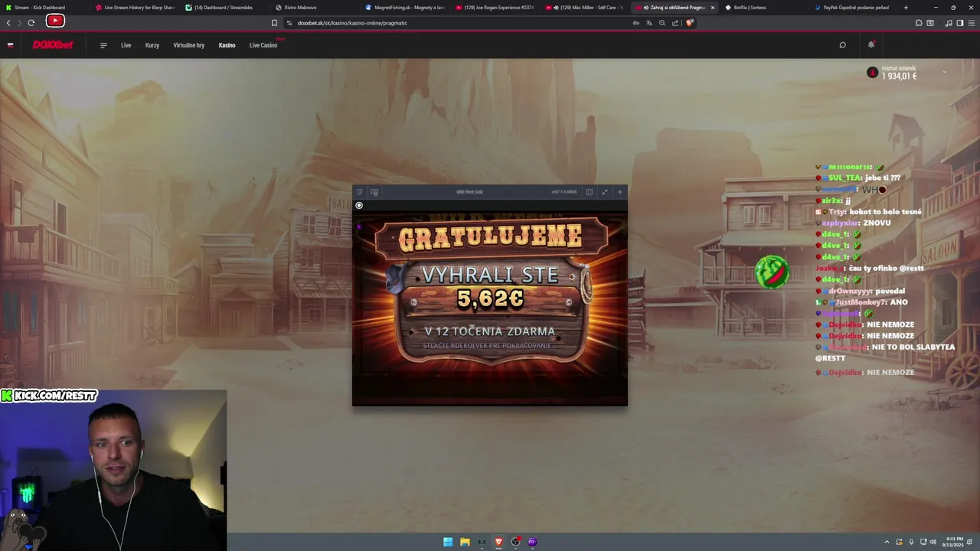Viewport: 980px width, 551px height.
Task: Click the GRATULUJEME win banner to continue
Action: coord(490,238)
